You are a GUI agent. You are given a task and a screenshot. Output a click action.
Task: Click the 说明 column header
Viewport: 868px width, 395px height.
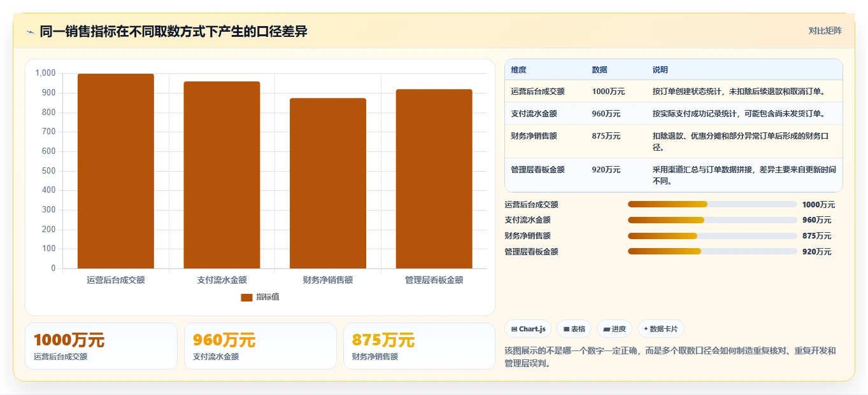[x=660, y=69]
